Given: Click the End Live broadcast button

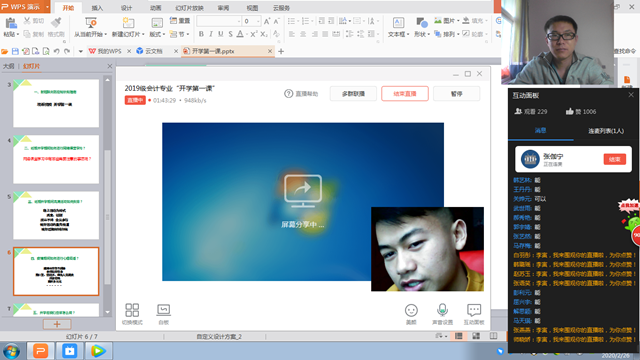Looking at the screenshot, I should (405, 93).
